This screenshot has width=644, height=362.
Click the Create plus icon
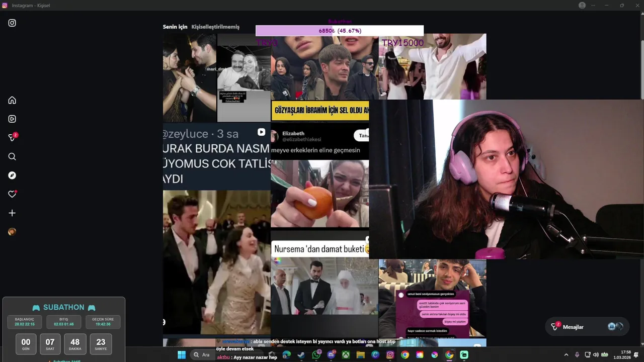12,213
